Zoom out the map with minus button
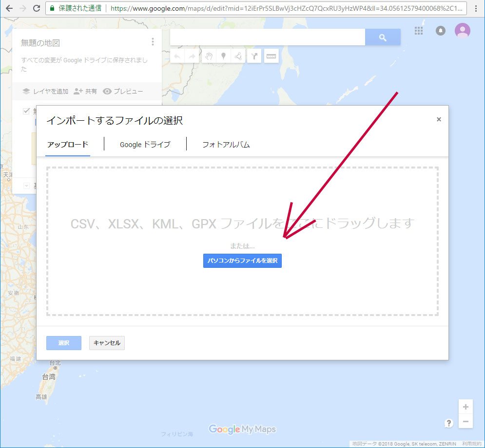This screenshot has height=448, width=485. (466, 421)
